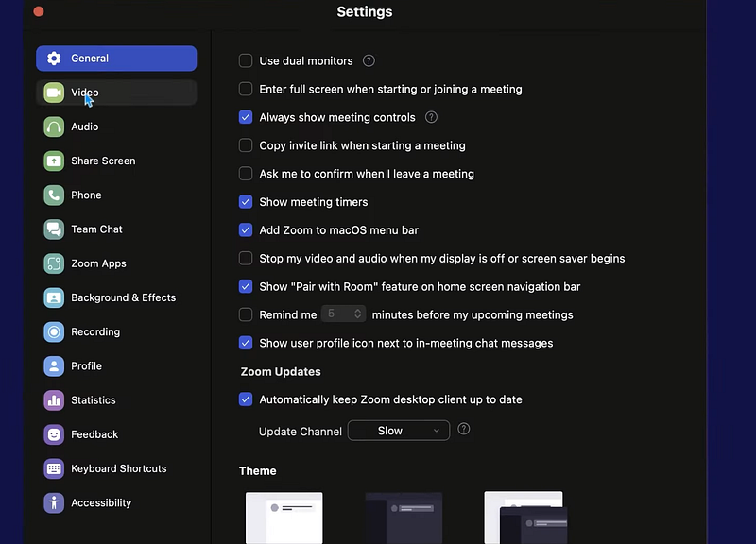
Task: Select the system mixed theme thumbnail
Action: 525,518
